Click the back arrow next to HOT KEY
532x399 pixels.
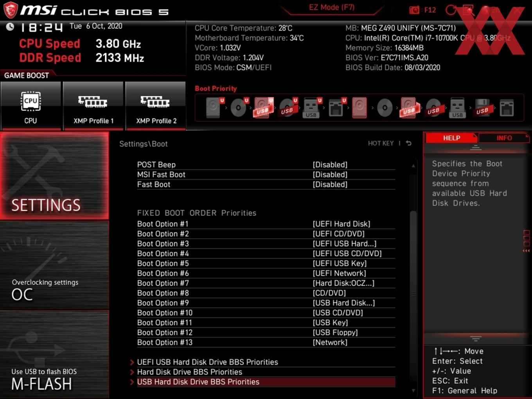pos(409,143)
